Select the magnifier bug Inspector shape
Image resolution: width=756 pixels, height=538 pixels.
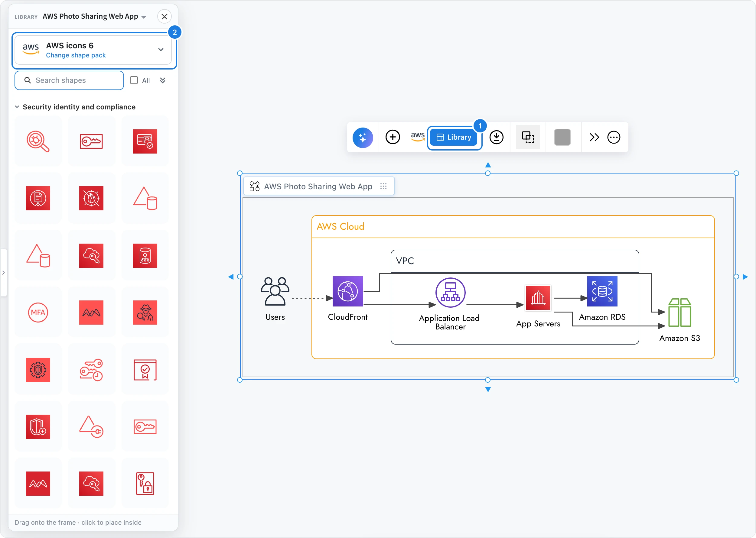click(x=38, y=141)
